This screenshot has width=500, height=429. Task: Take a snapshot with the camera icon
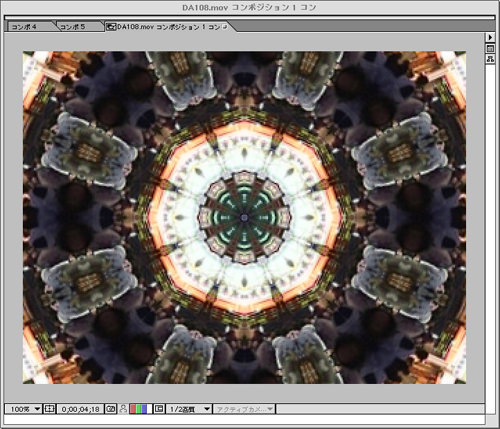click(111, 409)
